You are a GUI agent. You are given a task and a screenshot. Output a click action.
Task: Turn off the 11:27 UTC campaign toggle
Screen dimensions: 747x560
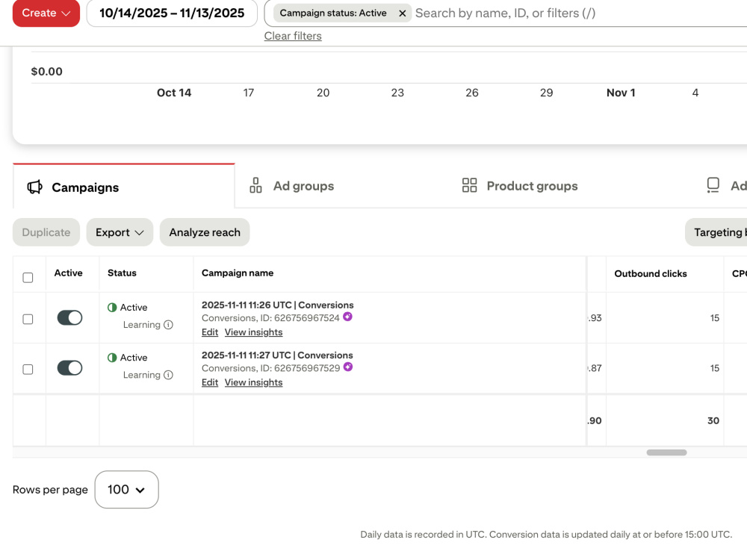pos(69,368)
